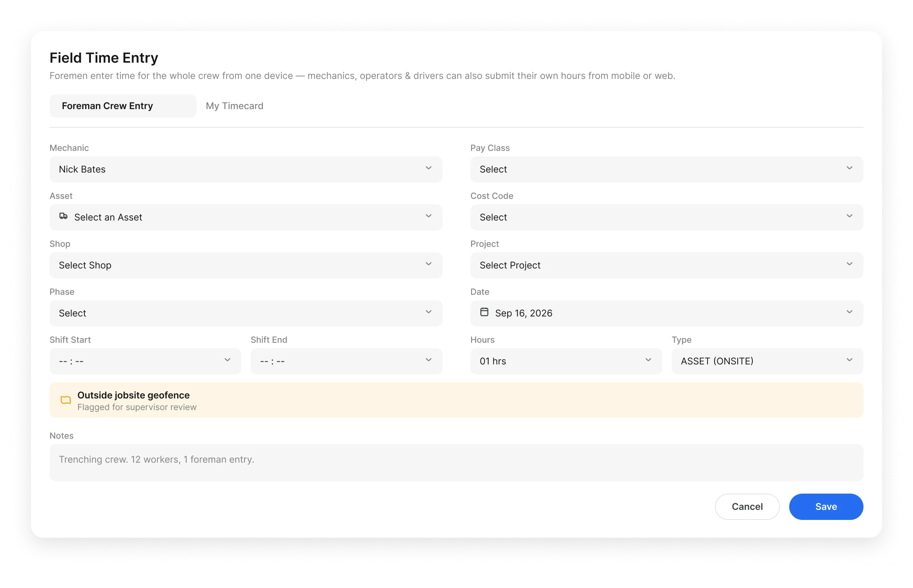The width and height of the screenshot is (913, 588).
Task: Open the Date picker showing Sep 16, 2026
Action: (x=667, y=313)
